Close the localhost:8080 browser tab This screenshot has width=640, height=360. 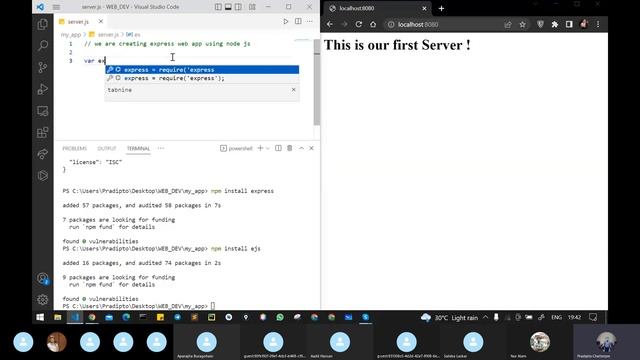coord(424,8)
